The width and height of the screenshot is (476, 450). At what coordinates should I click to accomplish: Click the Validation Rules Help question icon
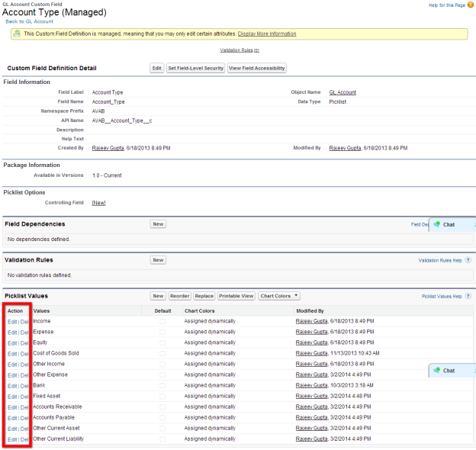[468, 260]
